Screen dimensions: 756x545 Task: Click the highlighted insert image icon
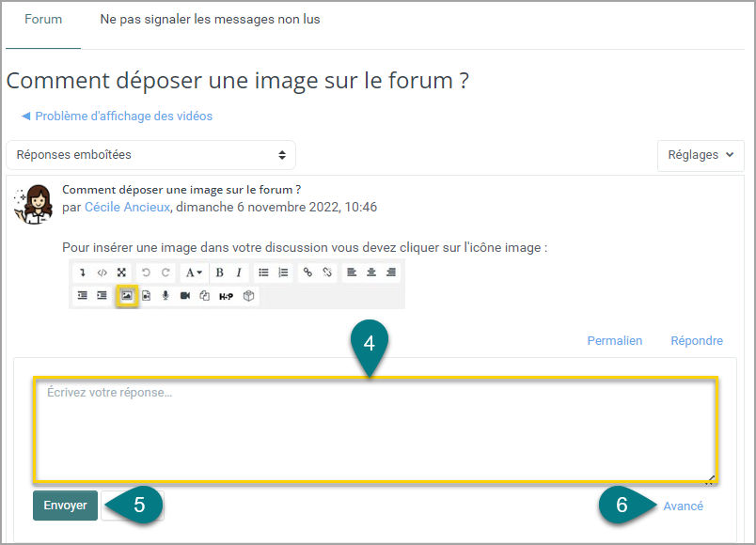click(x=127, y=295)
